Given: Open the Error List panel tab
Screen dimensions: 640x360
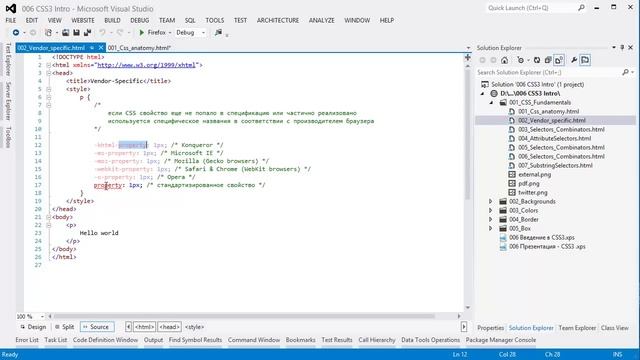Looking at the screenshot, I should tap(27, 340).
